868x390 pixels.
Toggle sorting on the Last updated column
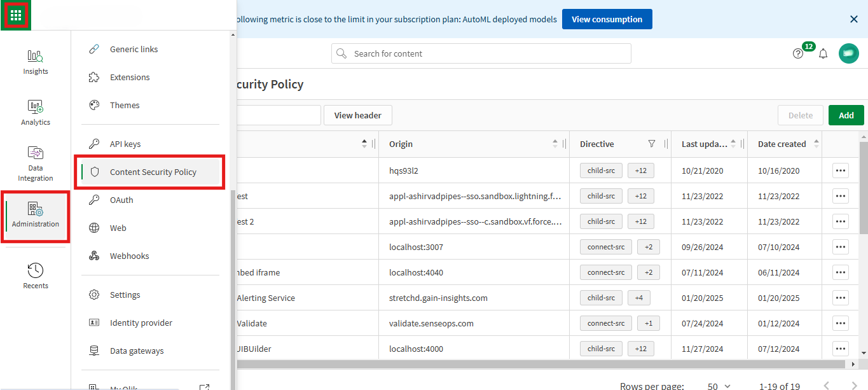tap(733, 144)
